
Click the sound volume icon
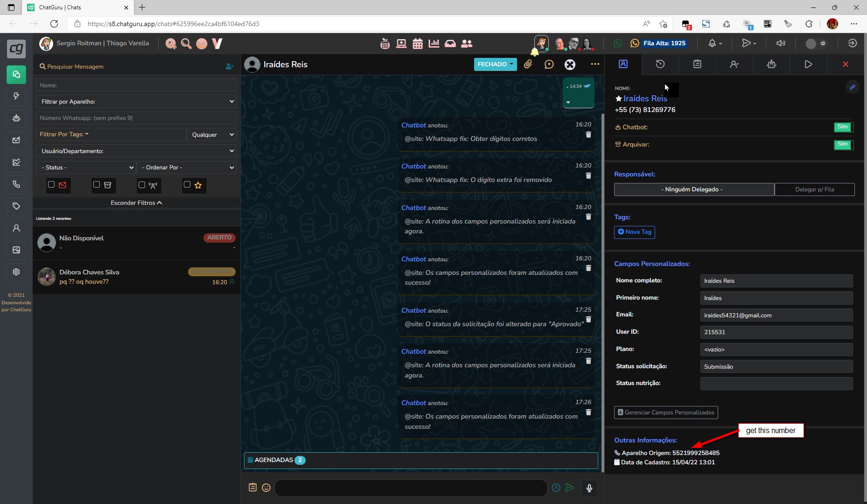coord(781,43)
